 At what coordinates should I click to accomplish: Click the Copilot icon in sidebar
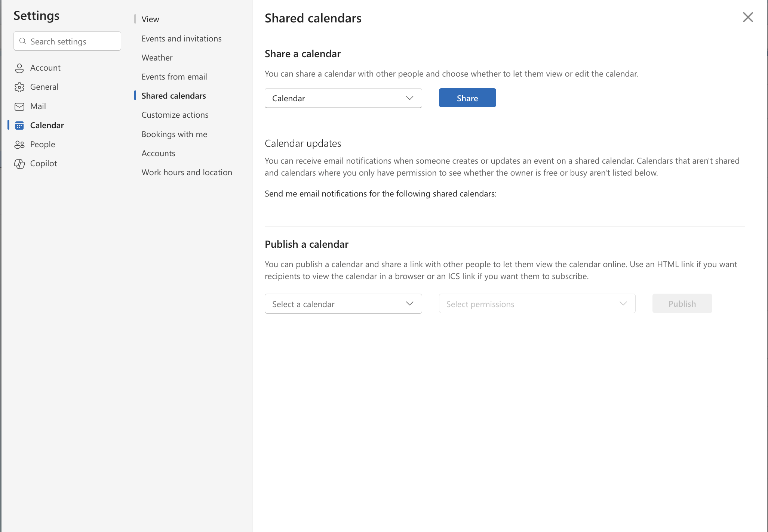pyautogui.click(x=19, y=164)
